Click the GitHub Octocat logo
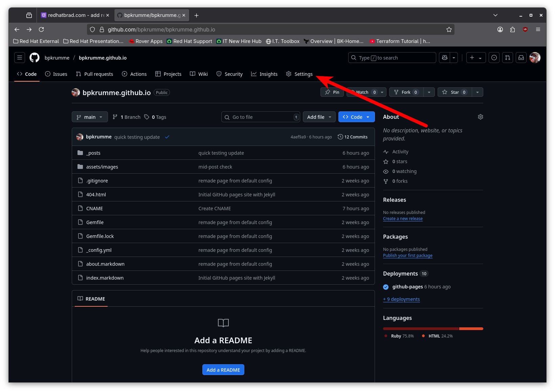This screenshot has height=392, width=555. pos(35,58)
